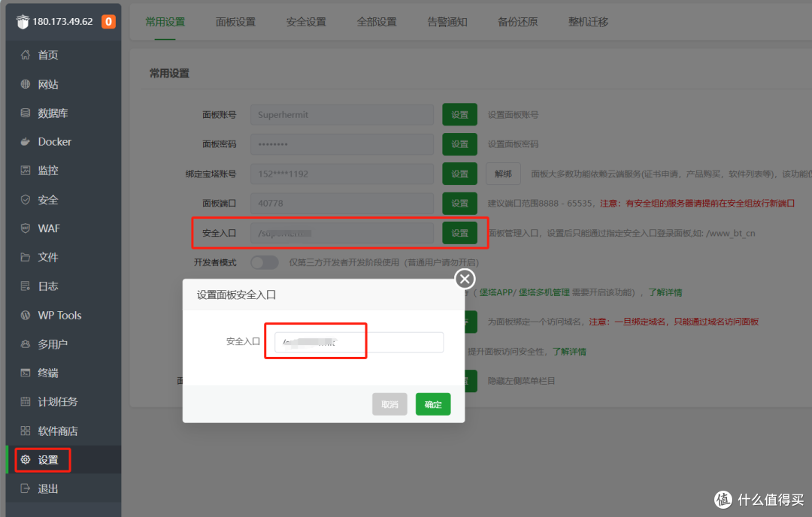Open the 堡塔多机管理 link

544,292
